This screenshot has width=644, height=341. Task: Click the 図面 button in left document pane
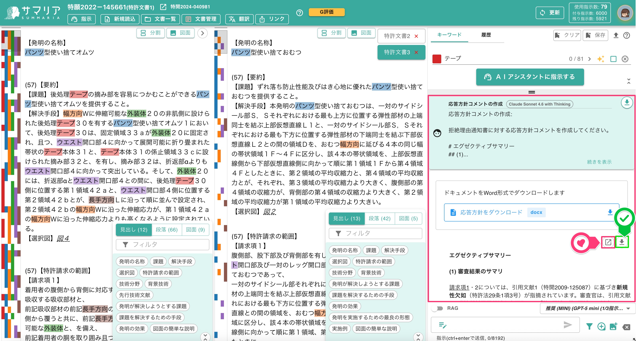coord(181,33)
